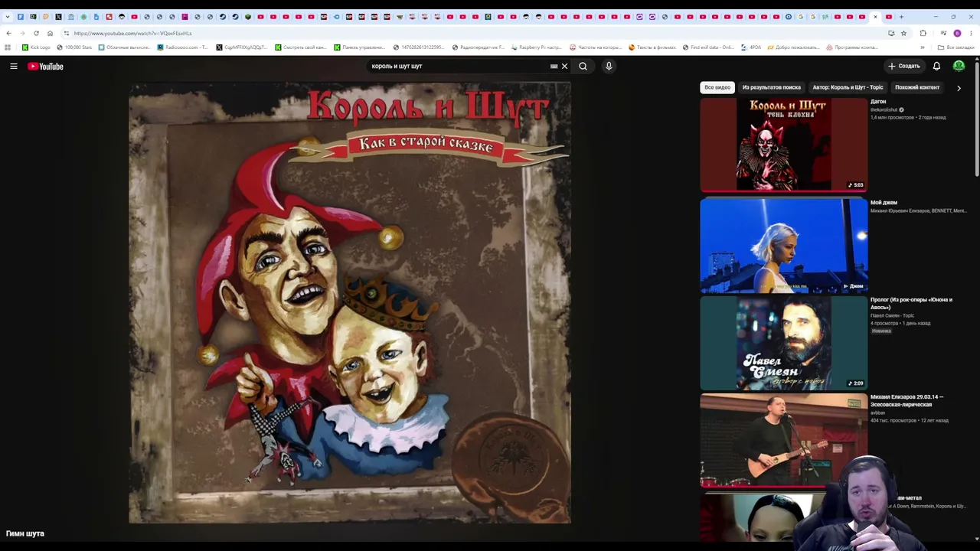Open the Добро пожаловать bookmark
980x551 pixels.
(x=793, y=47)
